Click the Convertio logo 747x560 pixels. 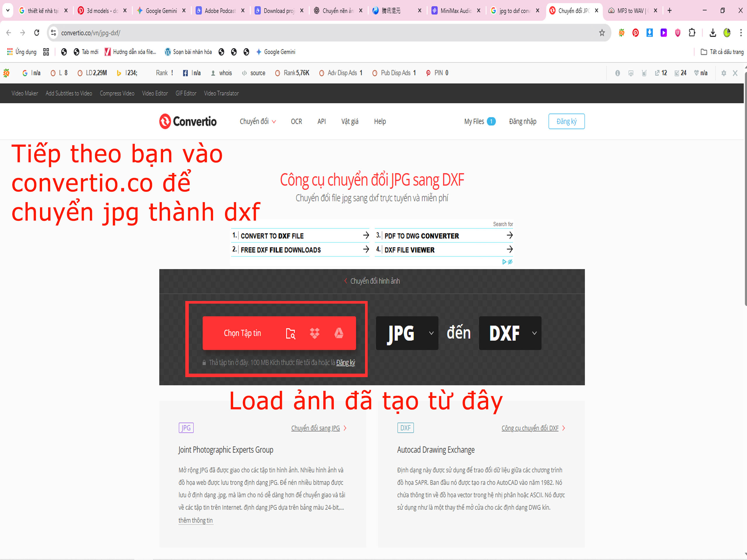[188, 121]
